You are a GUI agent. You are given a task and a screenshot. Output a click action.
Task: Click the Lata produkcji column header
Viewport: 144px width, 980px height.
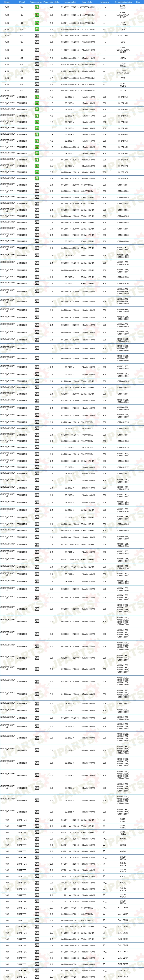coord(70,2)
